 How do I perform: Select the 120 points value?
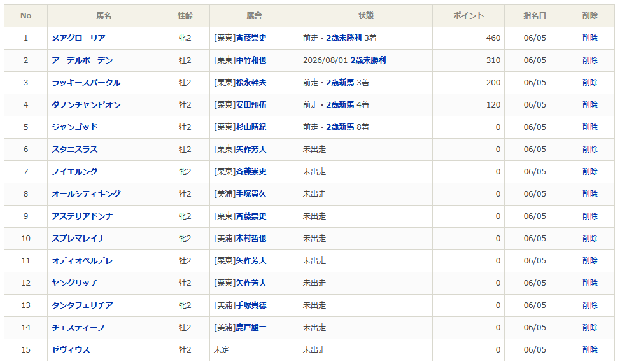(x=493, y=105)
